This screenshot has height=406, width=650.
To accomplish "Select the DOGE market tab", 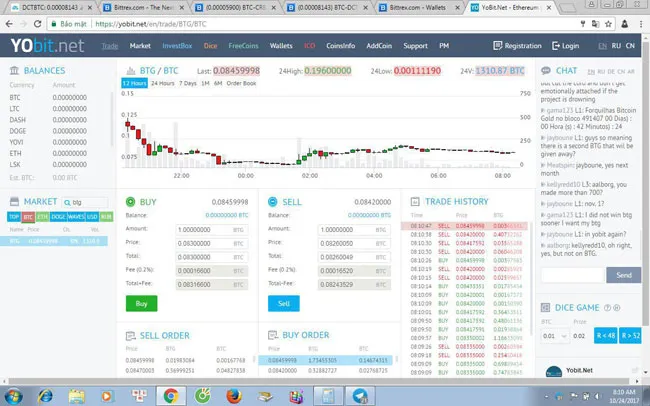I will pyautogui.click(x=58, y=216).
